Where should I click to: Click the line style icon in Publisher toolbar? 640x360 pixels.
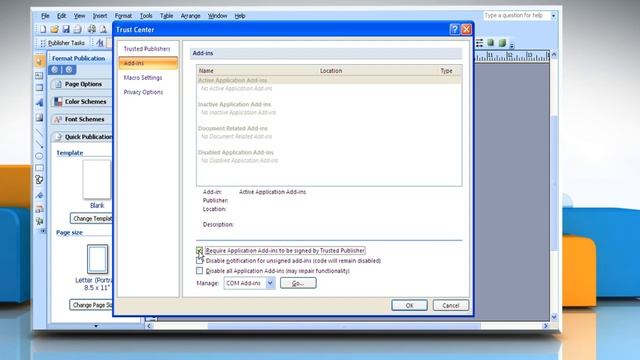480,42
